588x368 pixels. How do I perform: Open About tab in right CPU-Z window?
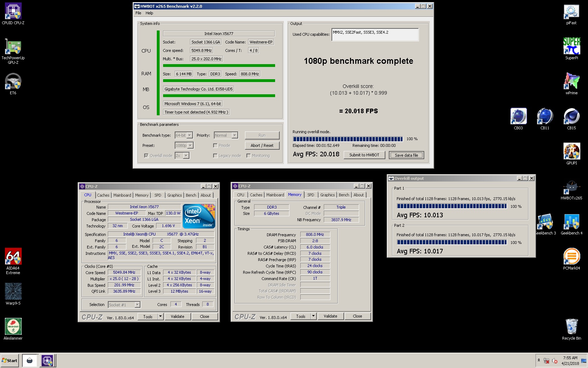[359, 195]
